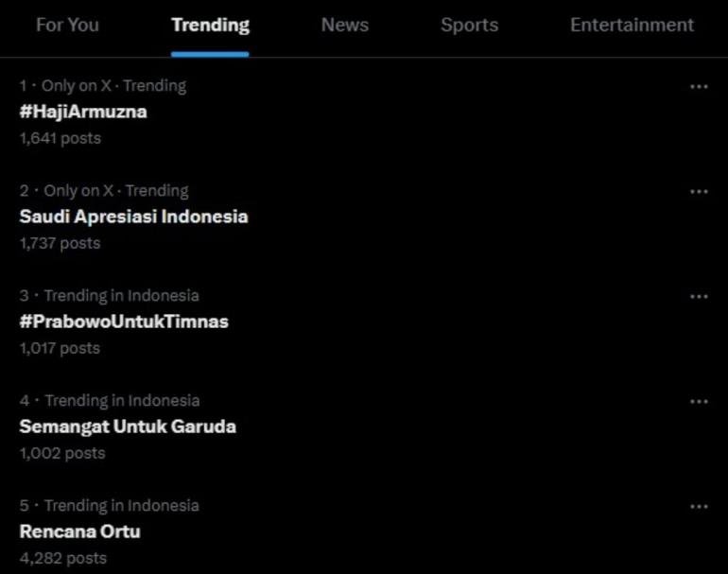
Task: Open more options for Rencana Ortu trend
Action: [699, 507]
